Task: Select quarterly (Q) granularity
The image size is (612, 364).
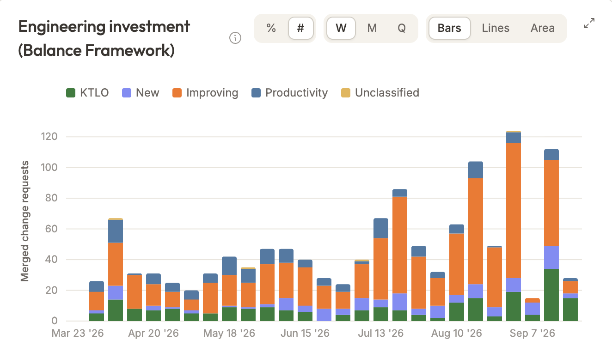Action: [402, 28]
